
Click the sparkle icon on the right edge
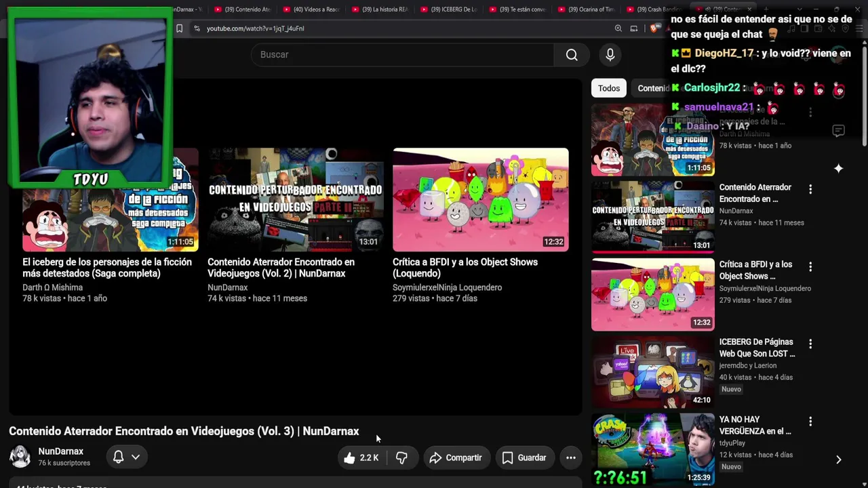(838, 168)
